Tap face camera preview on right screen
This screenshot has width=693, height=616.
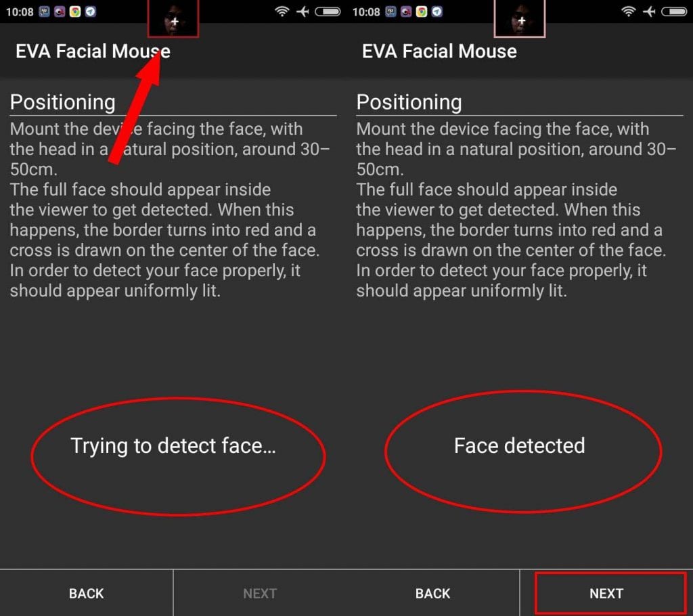(x=520, y=18)
